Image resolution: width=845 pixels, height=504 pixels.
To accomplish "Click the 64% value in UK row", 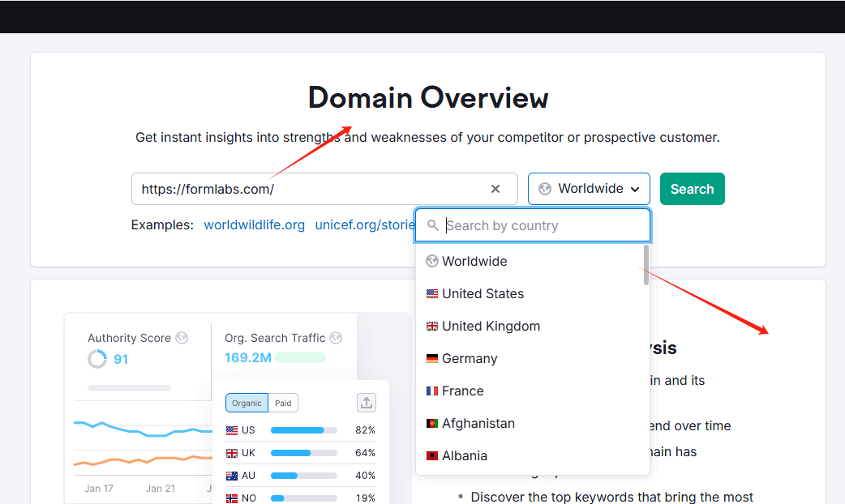I will coord(365,453).
